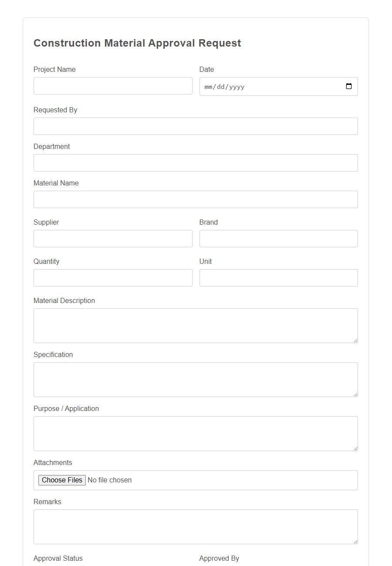The width and height of the screenshot is (392, 566).
Task: Click inside the Remarks text area
Action: (196, 526)
